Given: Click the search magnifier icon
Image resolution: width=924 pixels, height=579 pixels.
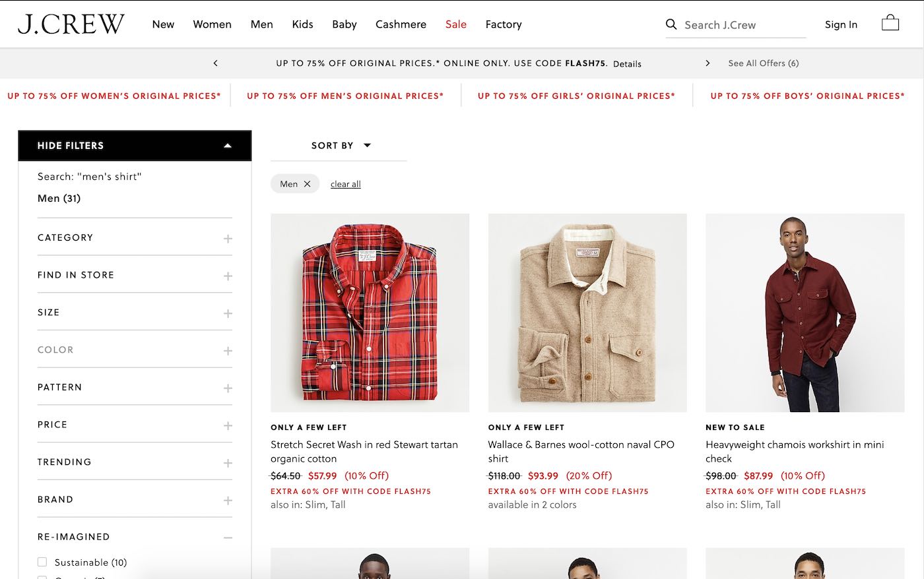Looking at the screenshot, I should coord(671,24).
